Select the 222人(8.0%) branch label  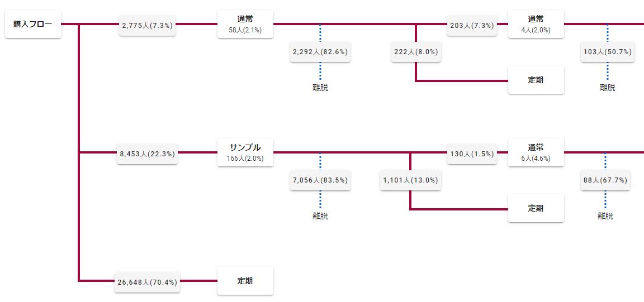(x=415, y=52)
